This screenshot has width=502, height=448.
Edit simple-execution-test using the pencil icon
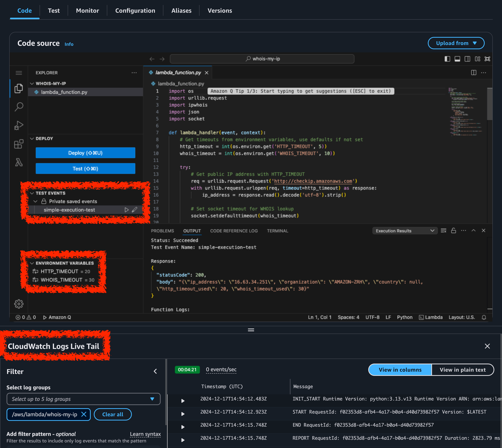tap(135, 210)
